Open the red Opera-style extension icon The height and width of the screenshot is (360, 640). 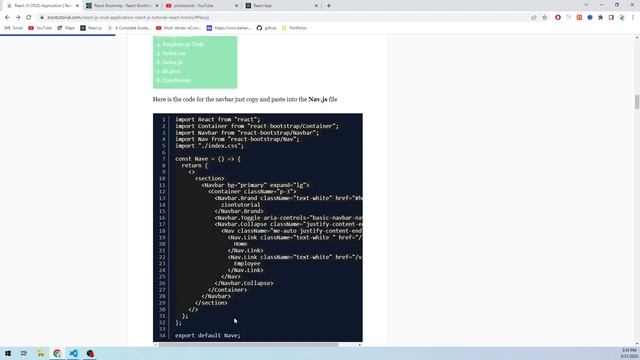(x=558, y=18)
